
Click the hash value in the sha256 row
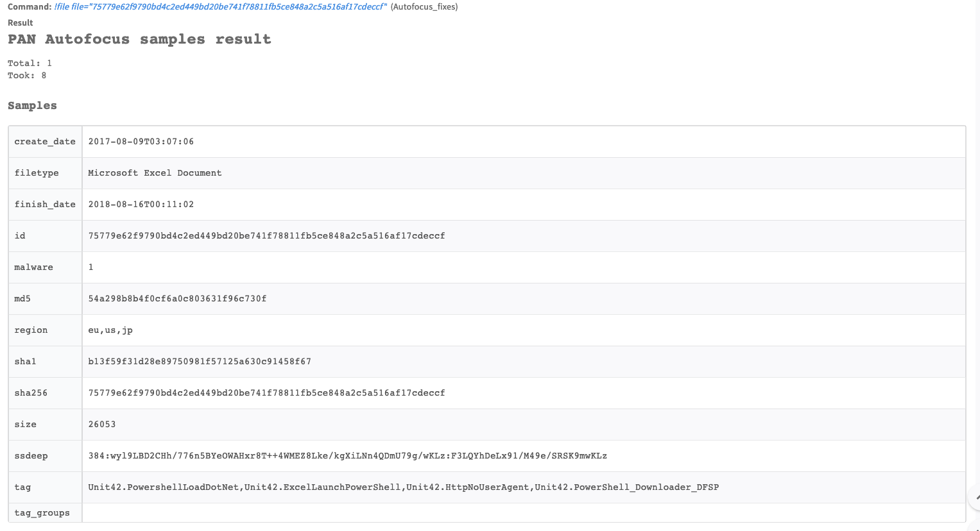click(x=266, y=393)
